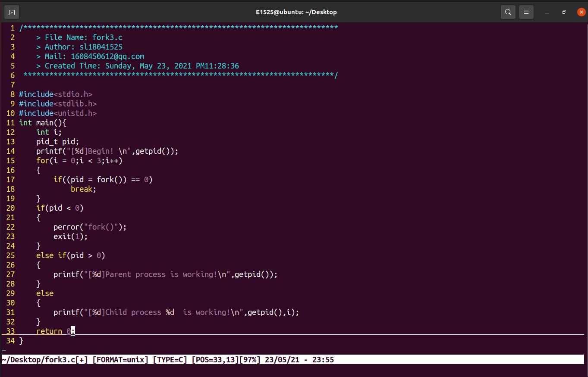Click '#include<stdio.h>' on line 8
This screenshot has height=377, width=588.
click(x=56, y=94)
